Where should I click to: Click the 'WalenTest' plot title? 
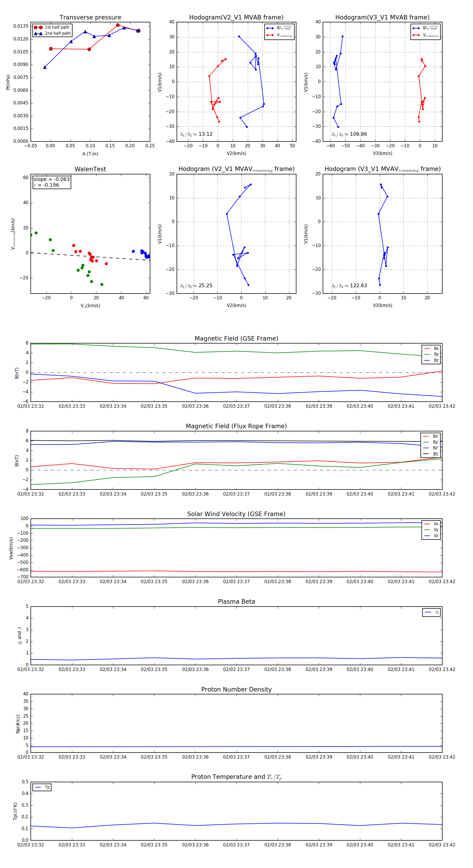point(90,169)
